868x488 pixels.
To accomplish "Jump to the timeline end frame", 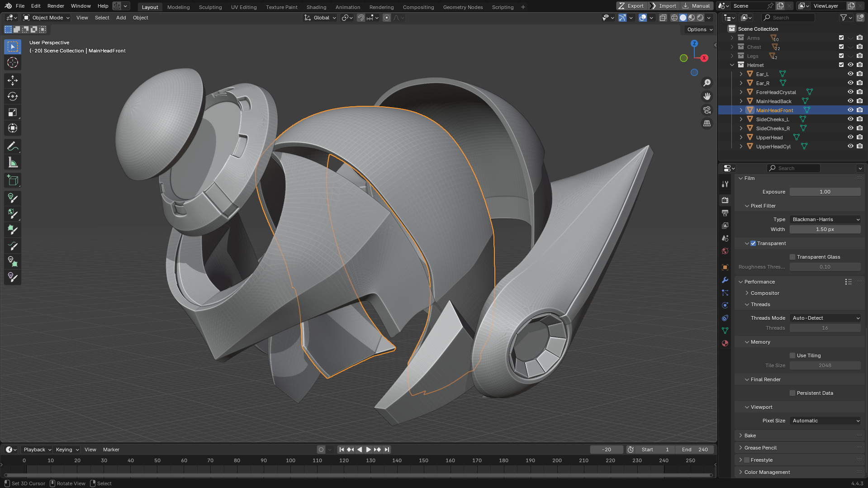I will coord(387,450).
